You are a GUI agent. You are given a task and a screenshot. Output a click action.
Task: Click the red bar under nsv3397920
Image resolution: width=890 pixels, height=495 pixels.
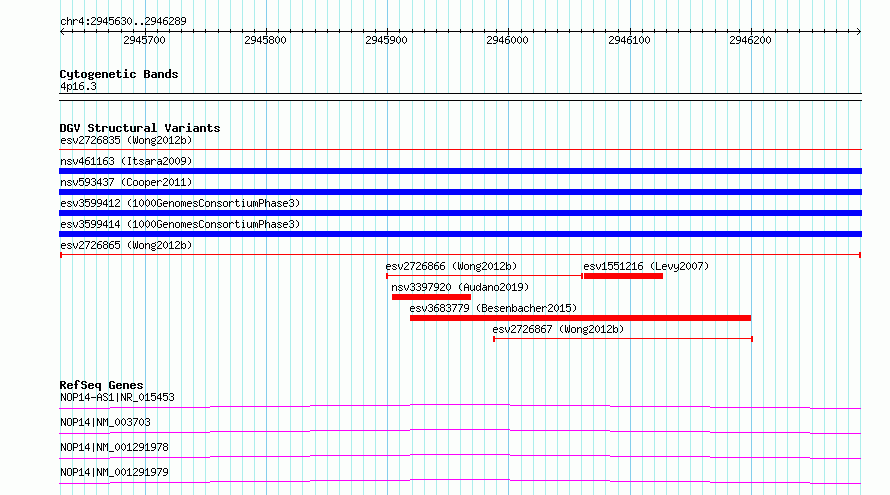tap(431, 297)
